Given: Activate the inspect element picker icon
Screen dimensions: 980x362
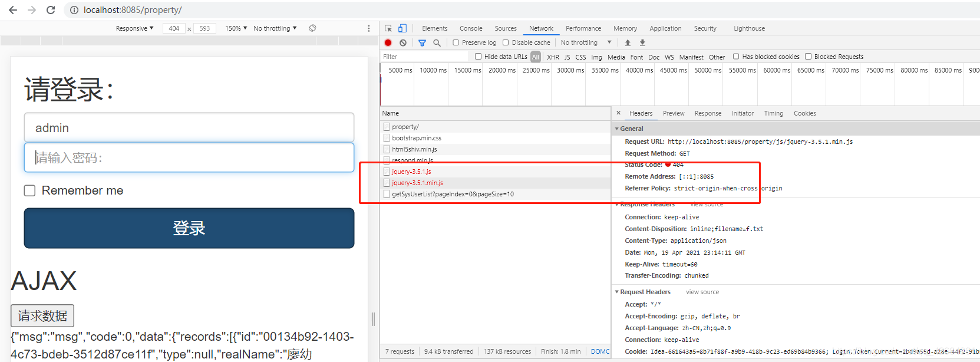Looking at the screenshot, I should pos(388,28).
